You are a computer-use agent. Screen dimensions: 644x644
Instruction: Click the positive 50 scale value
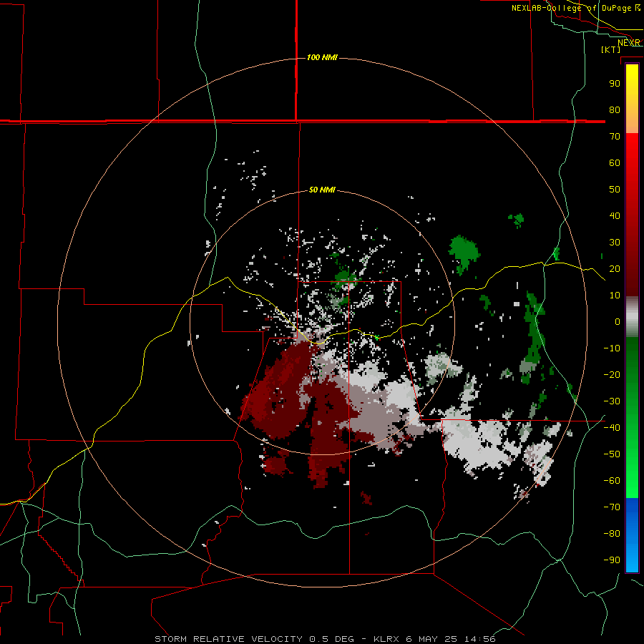click(615, 190)
